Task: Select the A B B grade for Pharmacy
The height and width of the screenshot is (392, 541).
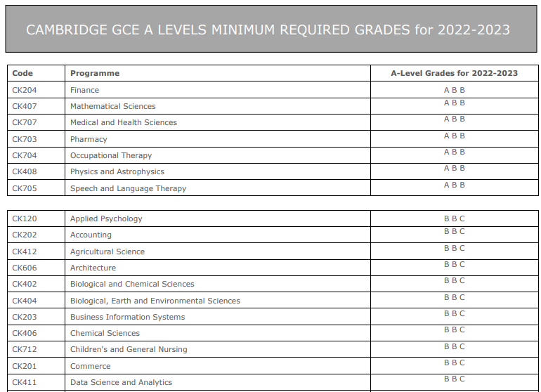Action: pos(455,136)
